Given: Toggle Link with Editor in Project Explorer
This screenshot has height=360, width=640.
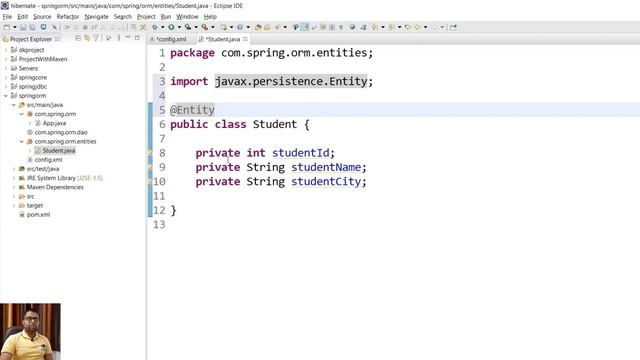Looking at the screenshot, I should (x=87, y=38).
